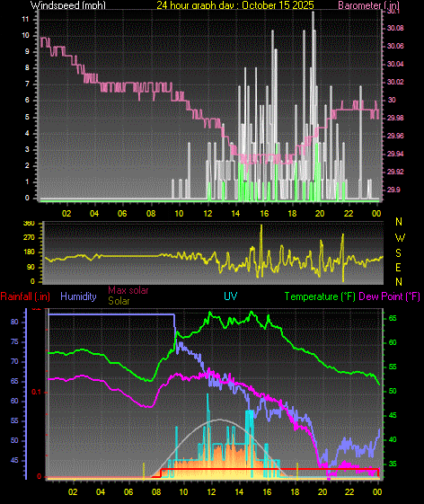Click the 'Windspeed (mph)' chart title
This screenshot has height=504, width=424.
tap(68, 5)
